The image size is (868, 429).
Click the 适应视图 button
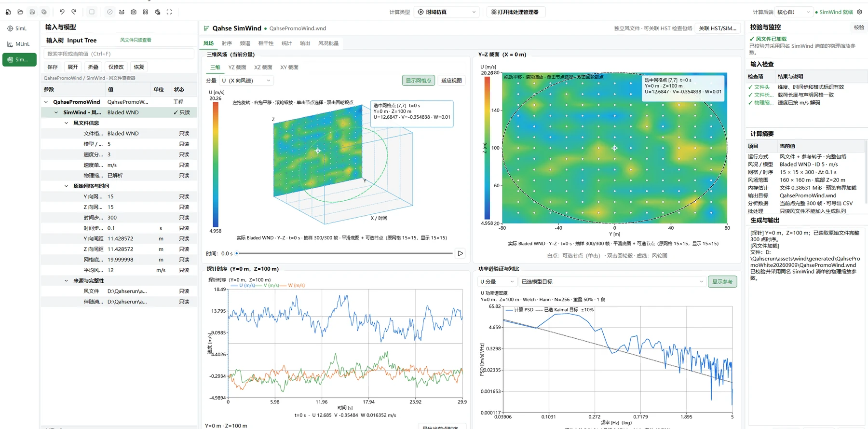pyautogui.click(x=451, y=81)
